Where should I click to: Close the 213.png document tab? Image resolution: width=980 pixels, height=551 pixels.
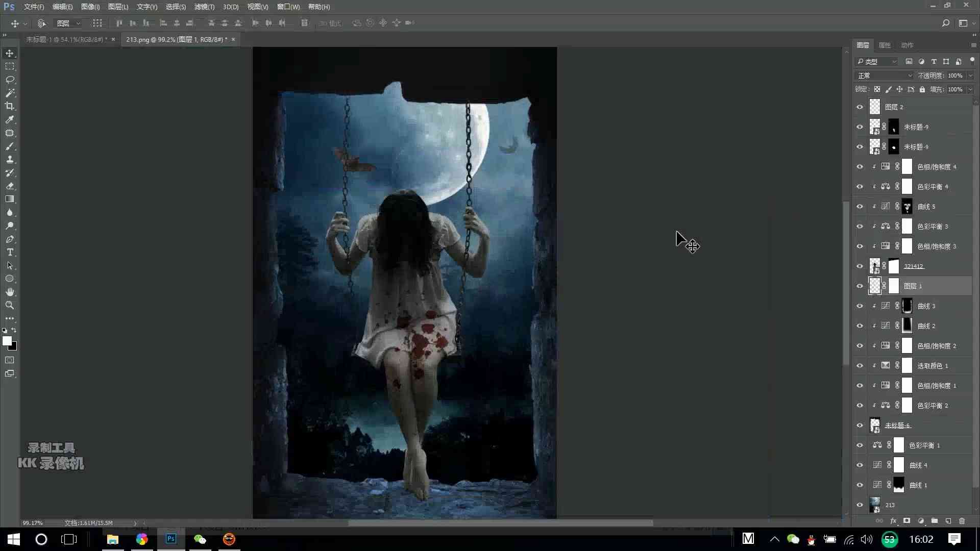point(233,39)
